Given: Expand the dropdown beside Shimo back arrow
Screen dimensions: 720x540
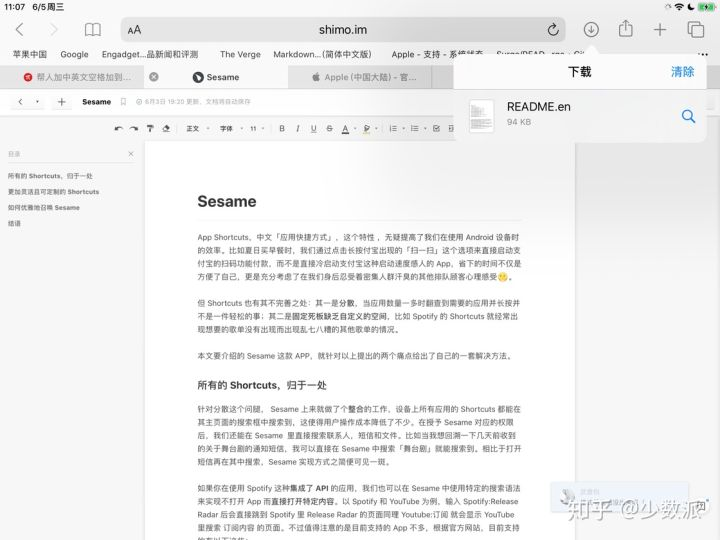Looking at the screenshot, I should (37, 101).
